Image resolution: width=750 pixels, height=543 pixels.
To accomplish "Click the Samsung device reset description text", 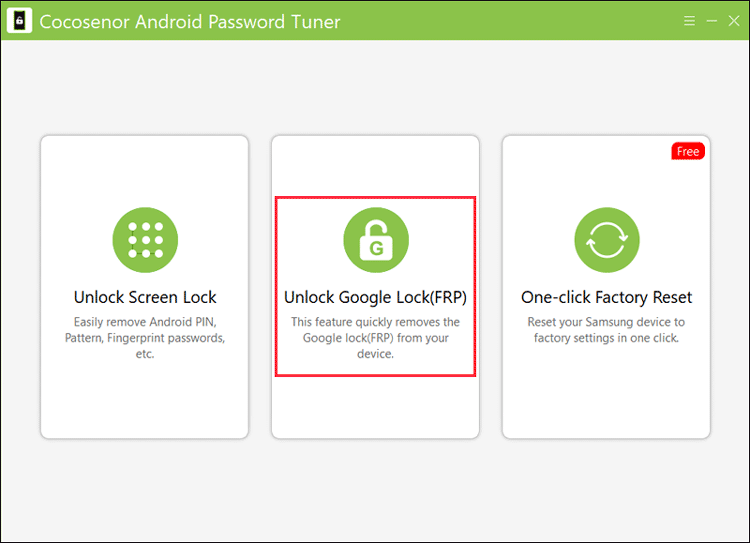I will click(607, 330).
